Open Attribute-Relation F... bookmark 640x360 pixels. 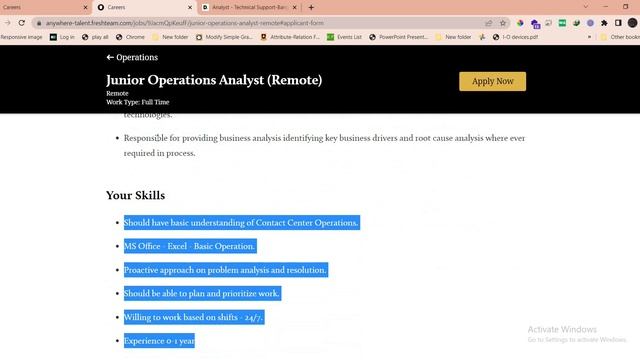tap(290, 37)
